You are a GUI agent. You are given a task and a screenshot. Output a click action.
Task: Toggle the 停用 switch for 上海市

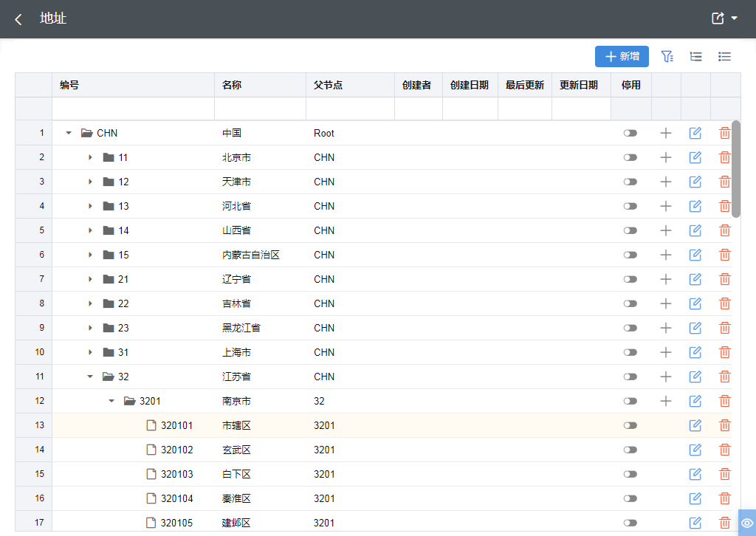630,352
